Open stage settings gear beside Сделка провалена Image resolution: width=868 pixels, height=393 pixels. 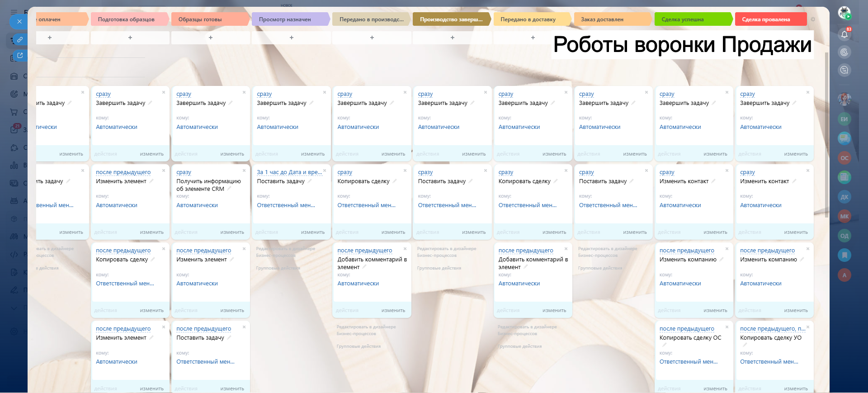pos(813,19)
